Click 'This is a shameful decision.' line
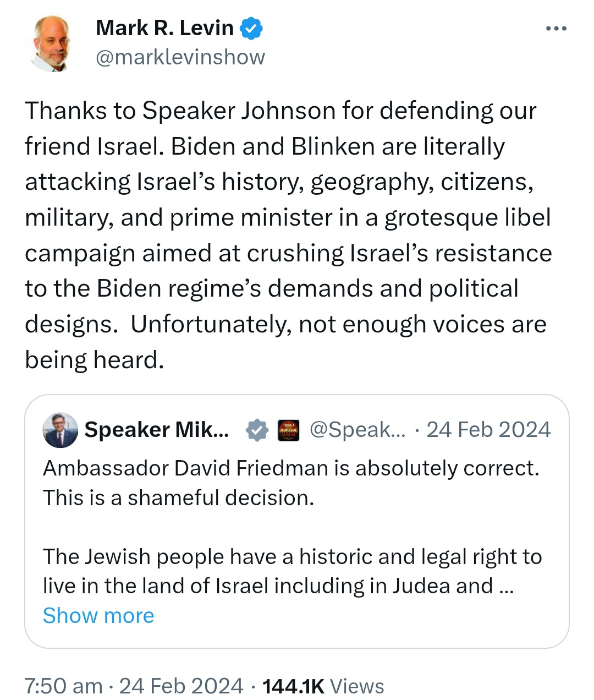 coord(179,498)
